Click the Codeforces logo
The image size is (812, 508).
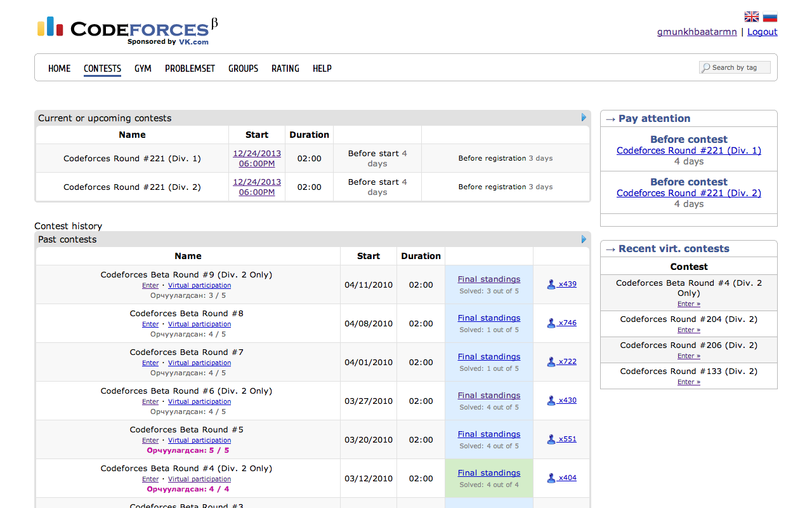tap(127, 30)
